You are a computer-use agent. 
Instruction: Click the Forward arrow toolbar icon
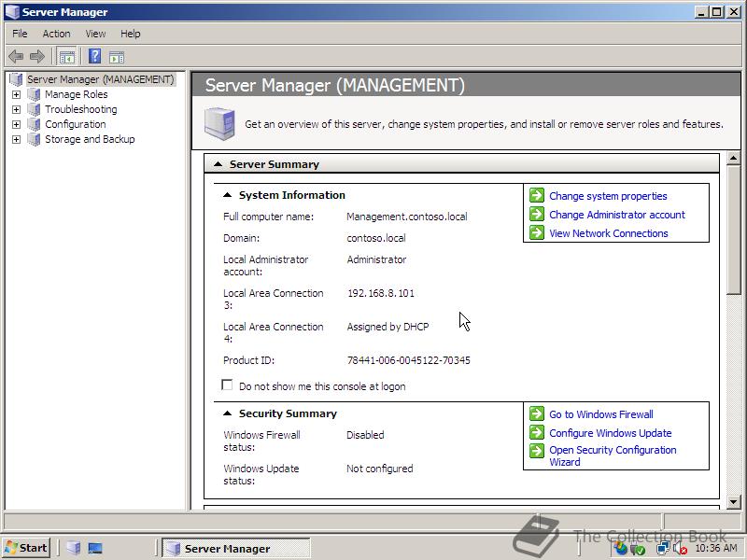point(37,57)
